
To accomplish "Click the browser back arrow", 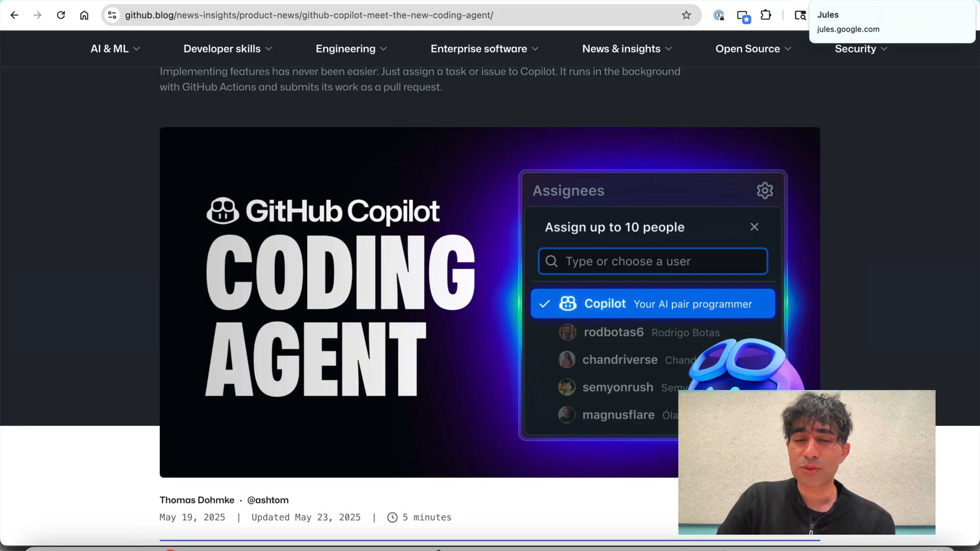I will tap(14, 15).
